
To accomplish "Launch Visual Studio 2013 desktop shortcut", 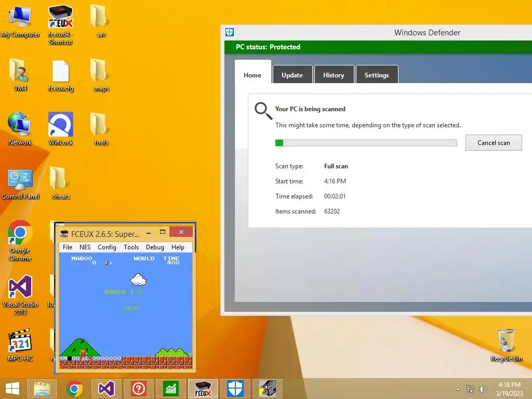I will pos(20,295).
